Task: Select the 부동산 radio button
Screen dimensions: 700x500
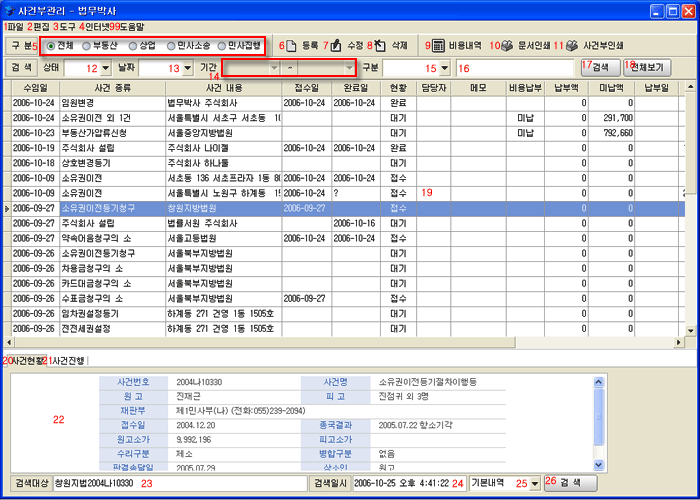Action: click(89, 46)
